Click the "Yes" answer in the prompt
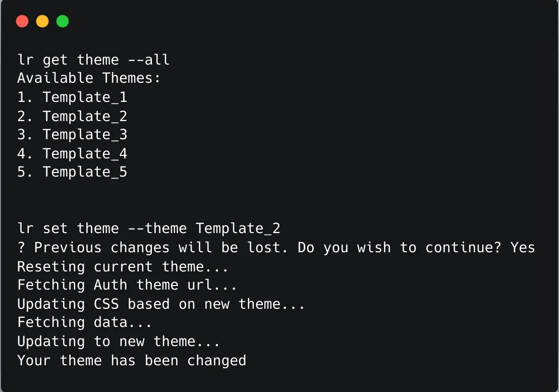The width and height of the screenshot is (559, 392). pyautogui.click(x=522, y=248)
